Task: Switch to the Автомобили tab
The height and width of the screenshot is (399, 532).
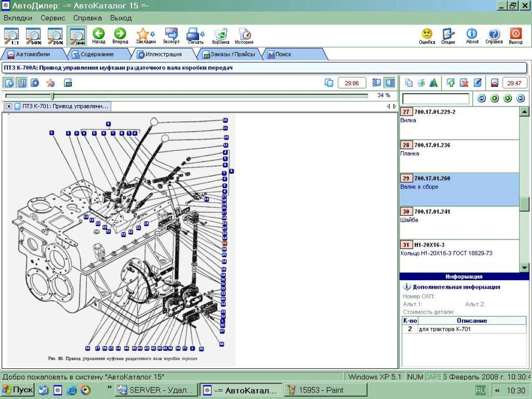Action: pos(33,55)
